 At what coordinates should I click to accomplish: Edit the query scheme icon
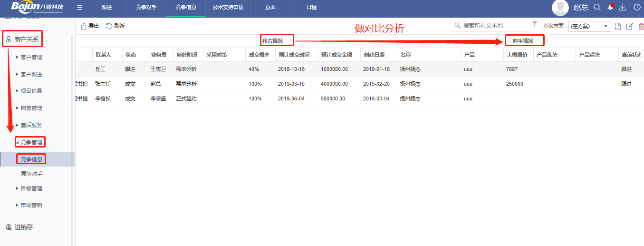[x=630, y=26]
